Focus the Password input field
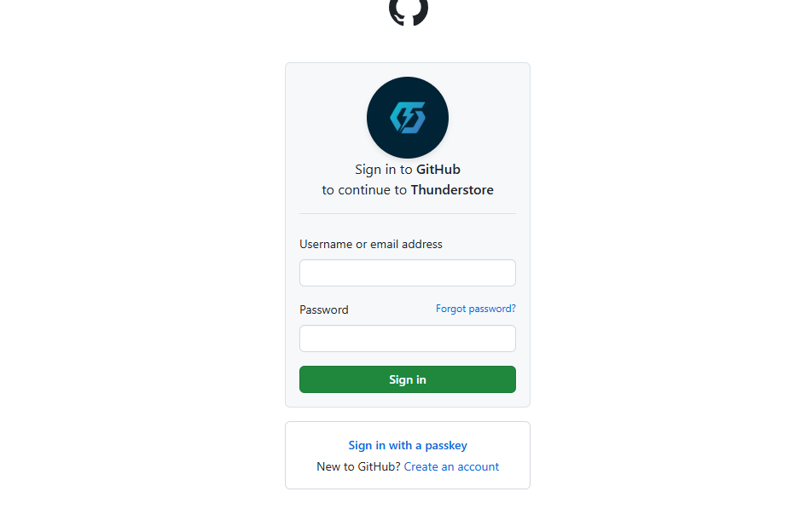This screenshot has height=509, width=812. point(408,338)
